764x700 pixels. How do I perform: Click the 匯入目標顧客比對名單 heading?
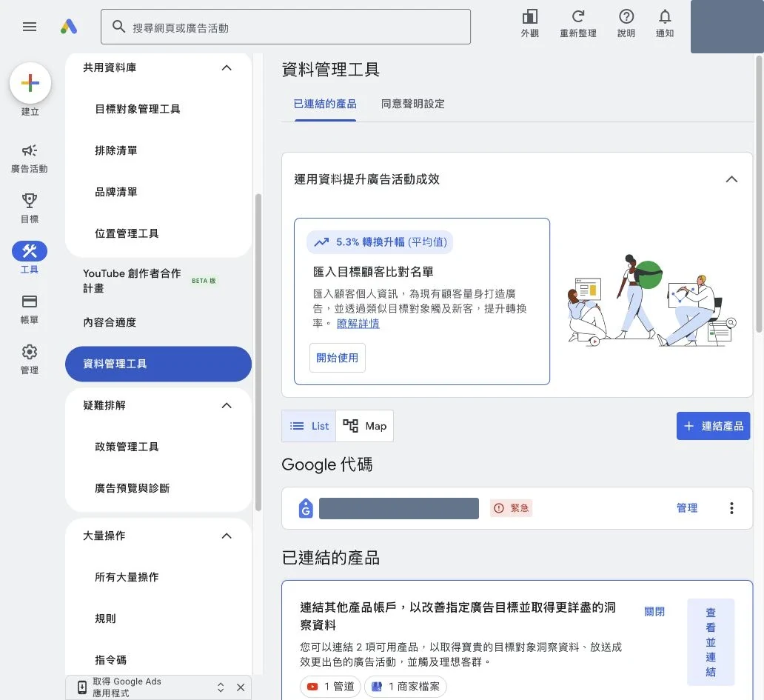[373, 272]
